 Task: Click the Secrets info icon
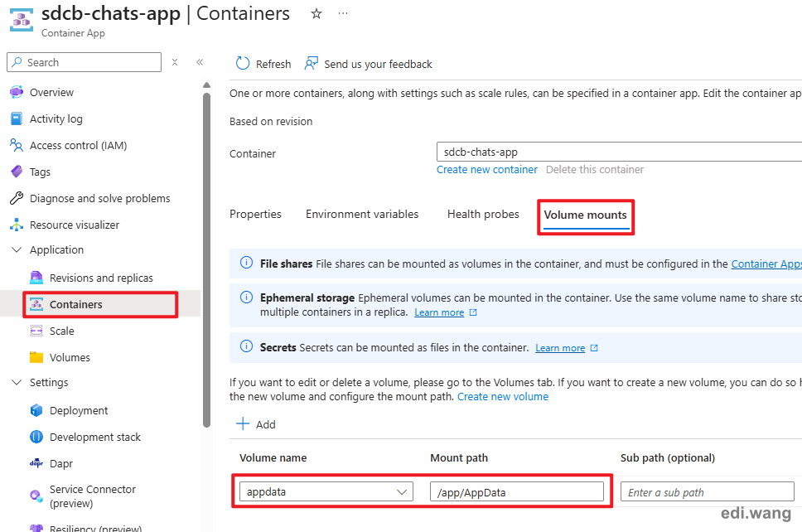click(x=246, y=346)
